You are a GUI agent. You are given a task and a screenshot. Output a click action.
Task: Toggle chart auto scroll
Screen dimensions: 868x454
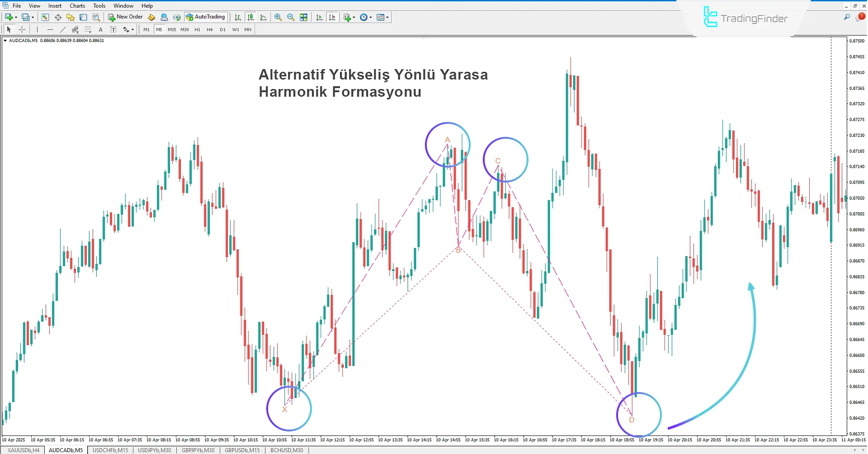(x=319, y=17)
